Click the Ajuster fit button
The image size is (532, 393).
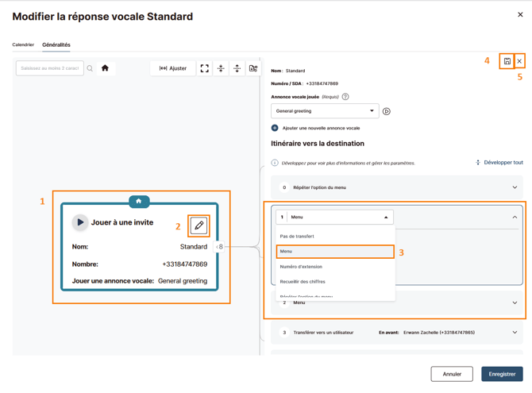[x=173, y=68]
